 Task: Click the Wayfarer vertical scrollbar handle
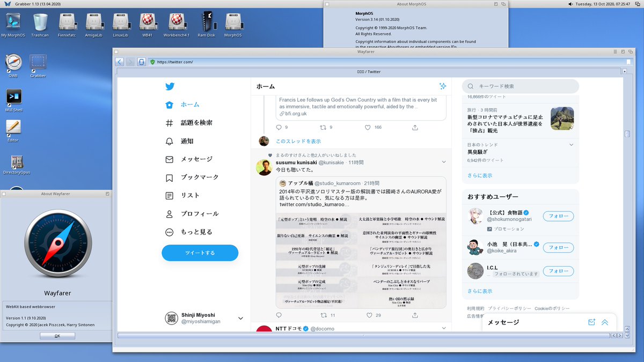pos(627,134)
